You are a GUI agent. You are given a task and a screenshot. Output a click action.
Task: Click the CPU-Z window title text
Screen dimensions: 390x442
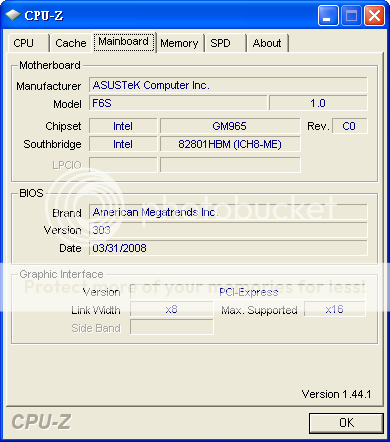click(44, 16)
